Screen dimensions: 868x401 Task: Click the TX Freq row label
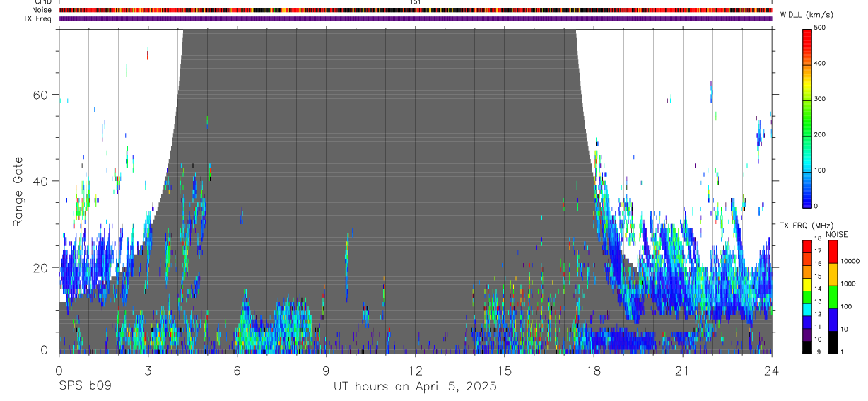click(37, 18)
